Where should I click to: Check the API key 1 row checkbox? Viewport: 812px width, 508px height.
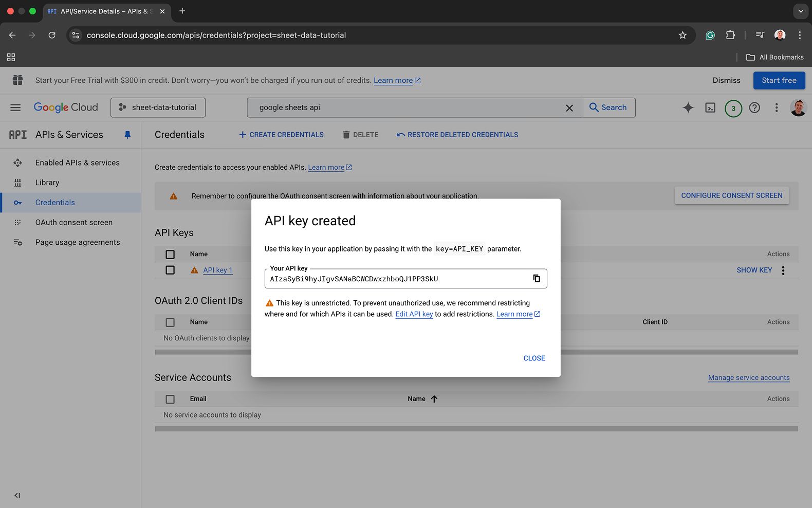click(170, 270)
